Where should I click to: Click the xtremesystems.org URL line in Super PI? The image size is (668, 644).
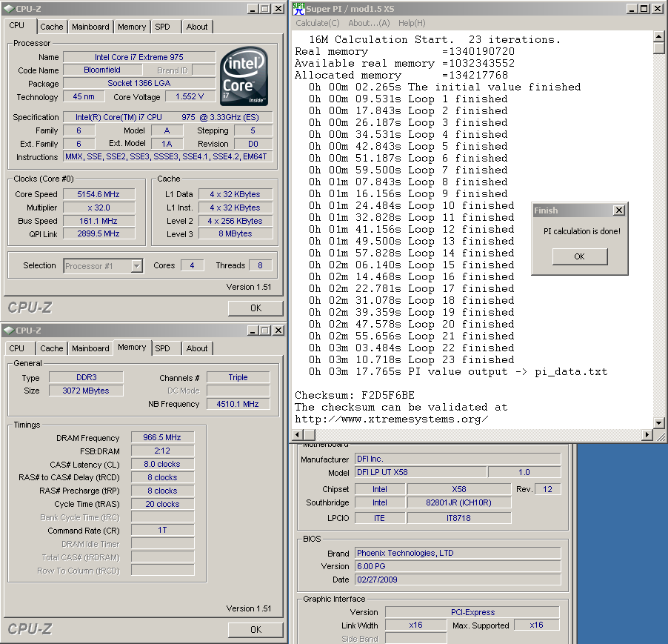coord(392,419)
